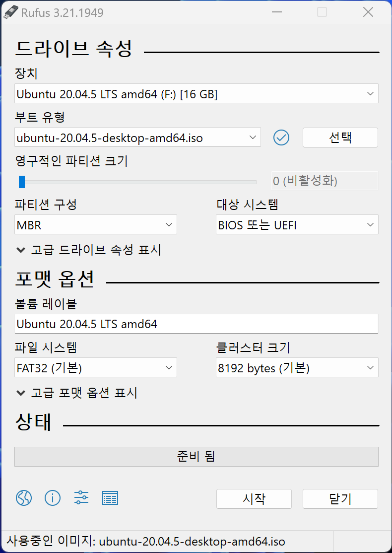392x553 pixels.
Task: Open the 클러스터 크기 8192 bytes dropdown
Action: coord(297,367)
